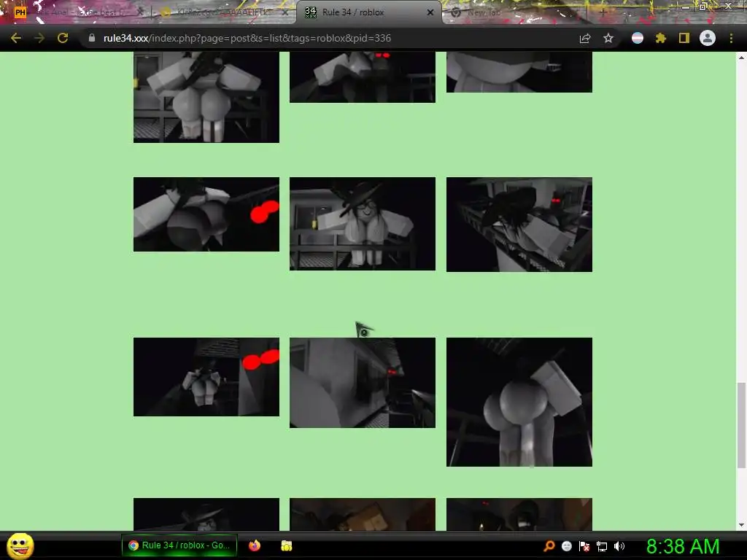This screenshot has height=560, width=747.
Task: Open the striped circle extension icon
Action: click(x=638, y=38)
